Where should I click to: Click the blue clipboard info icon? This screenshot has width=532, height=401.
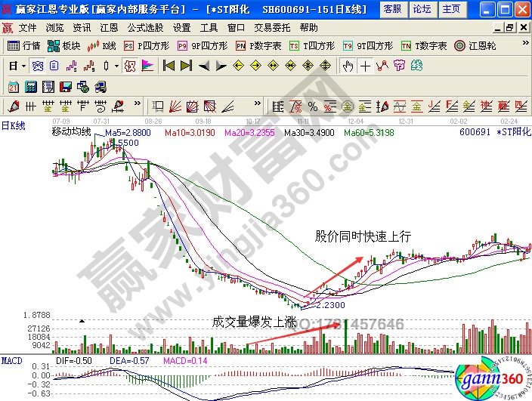54,66
